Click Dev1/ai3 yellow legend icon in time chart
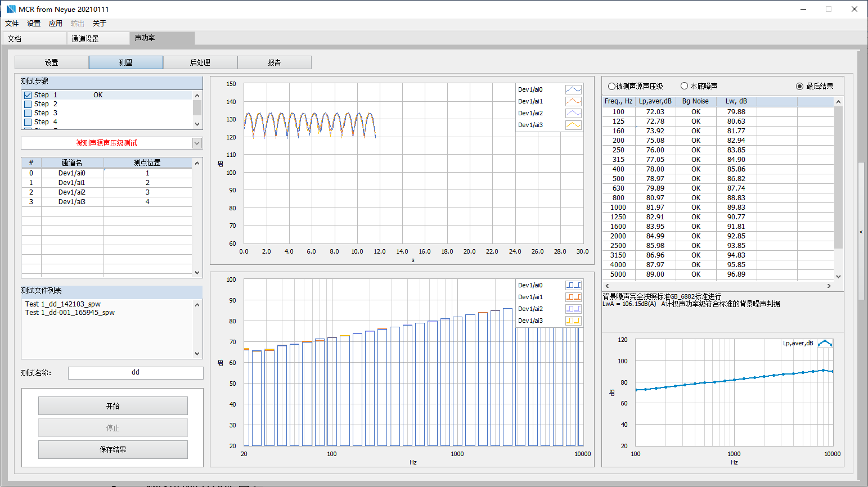868x487 pixels. pos(573,125)
